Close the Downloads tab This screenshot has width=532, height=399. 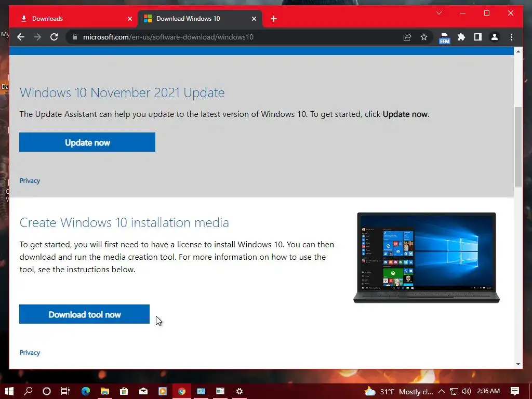(129, 19)
